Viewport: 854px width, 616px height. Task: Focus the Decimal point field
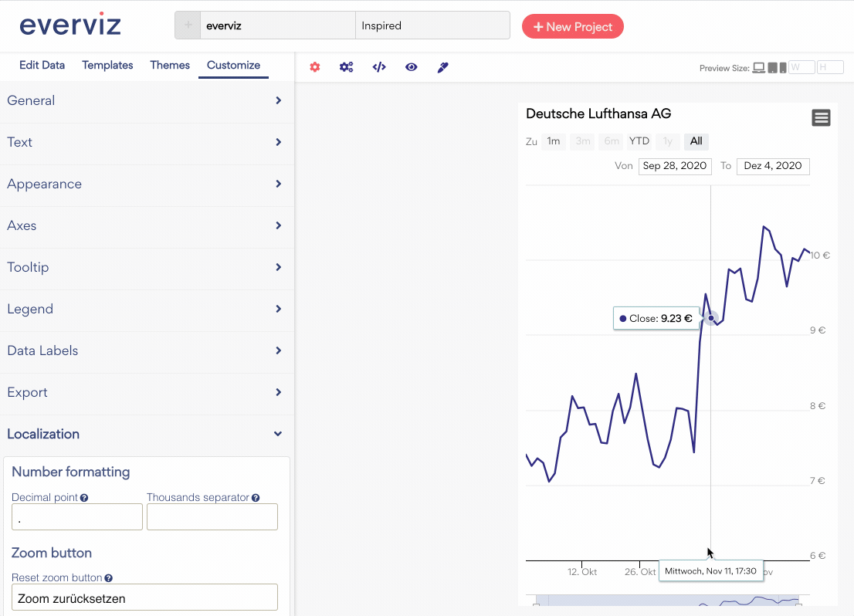click(76, 517)
